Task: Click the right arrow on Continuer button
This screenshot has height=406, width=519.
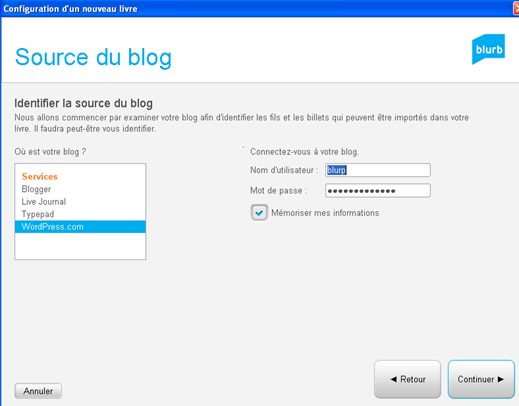Action: tap(501, 379)
